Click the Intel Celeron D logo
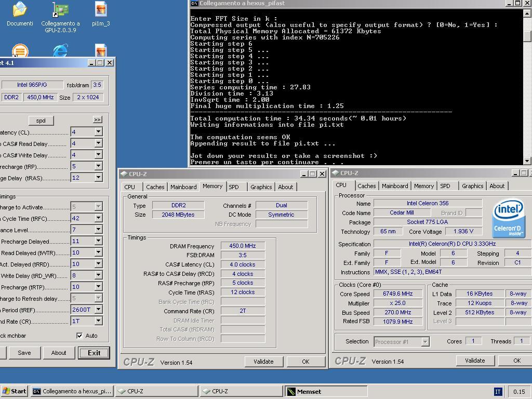The image size is (532, 399). point(508,218)
